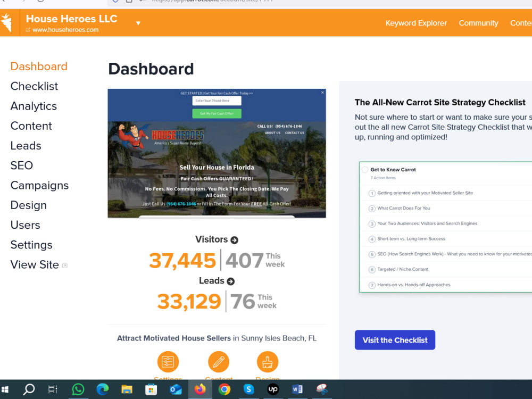This screenshot has width=532, height=399.
Task: Click the Leads arrow icon
Action: 231,281
